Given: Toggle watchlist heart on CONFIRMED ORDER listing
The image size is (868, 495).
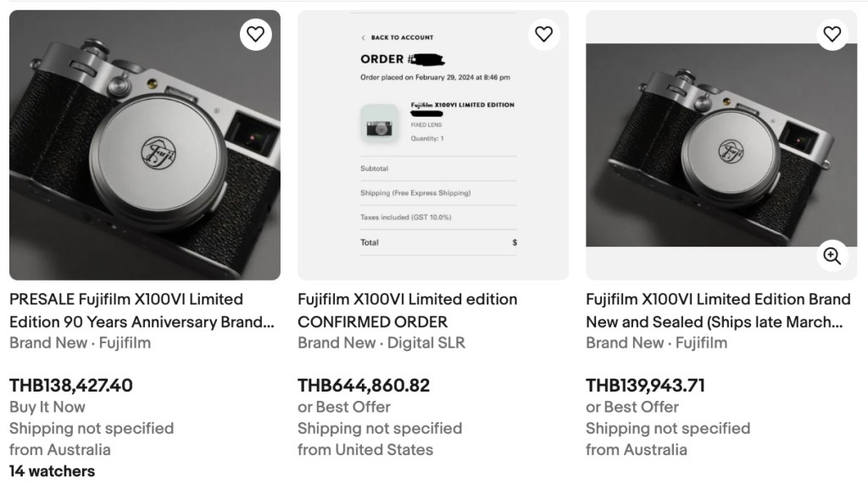Looking at the screenshot, I should pos(543,34).
